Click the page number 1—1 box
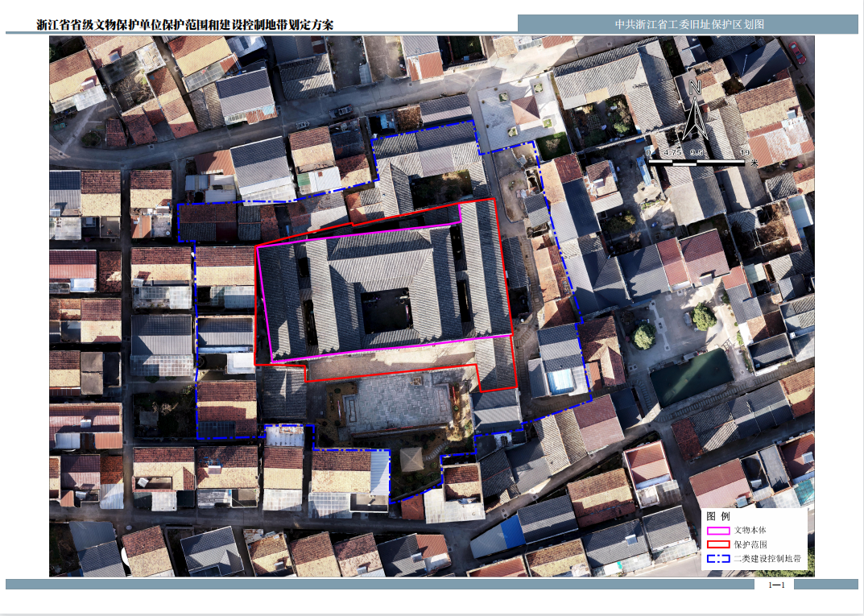The width and height of the screenshot is (864, 616). click(x=776, y=585)
